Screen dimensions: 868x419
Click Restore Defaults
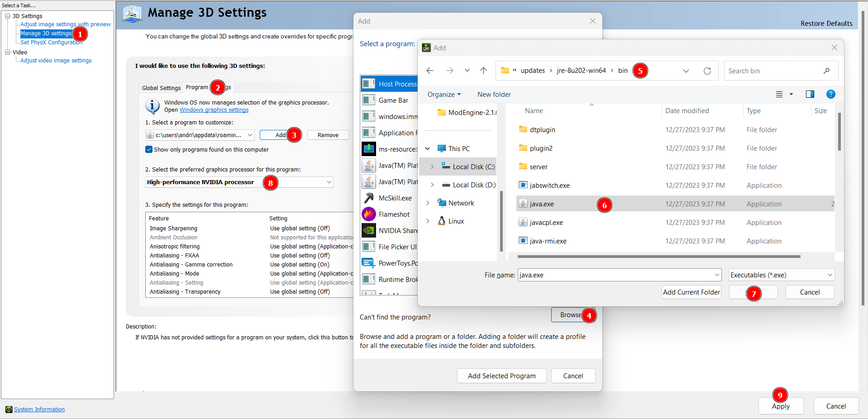coord(826,24)
